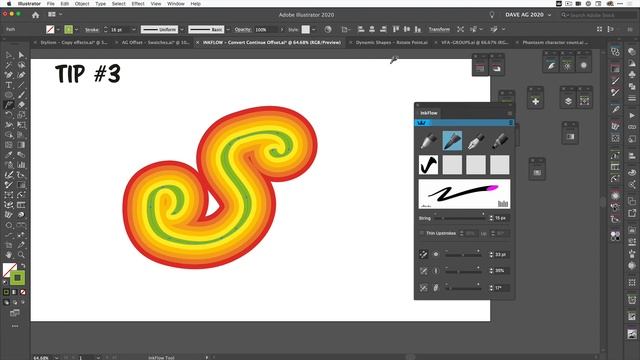Select the Magic Wand tool
Screen dimensions: 640x360
(9, 65)
